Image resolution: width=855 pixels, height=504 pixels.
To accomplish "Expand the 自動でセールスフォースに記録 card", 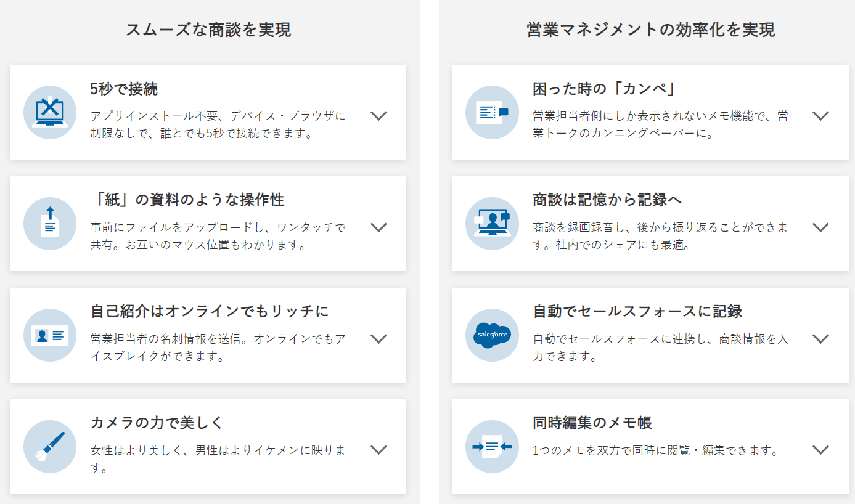I will 820,338.
